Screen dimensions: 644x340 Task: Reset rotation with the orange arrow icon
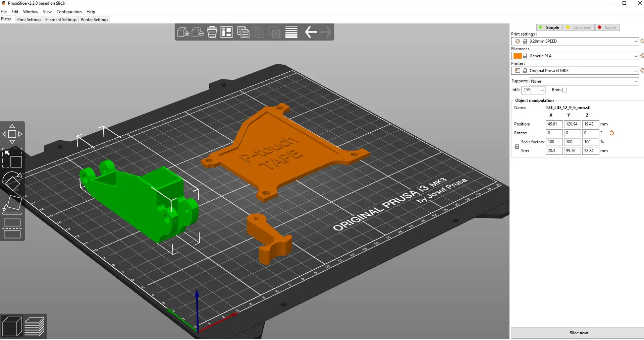(611, 133)
